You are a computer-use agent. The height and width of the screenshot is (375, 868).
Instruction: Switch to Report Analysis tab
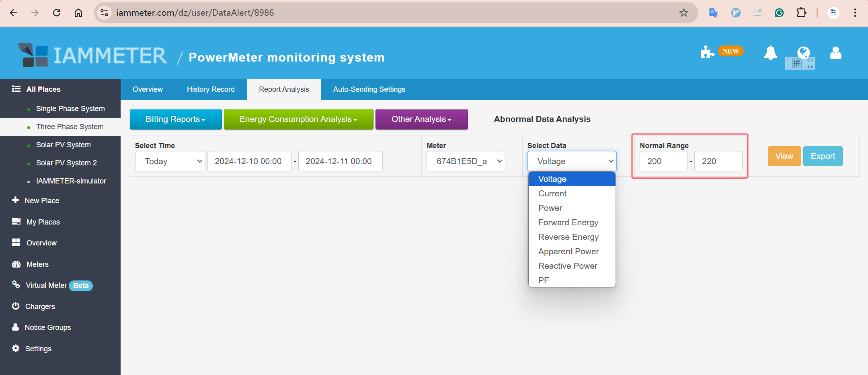[284, 89]
